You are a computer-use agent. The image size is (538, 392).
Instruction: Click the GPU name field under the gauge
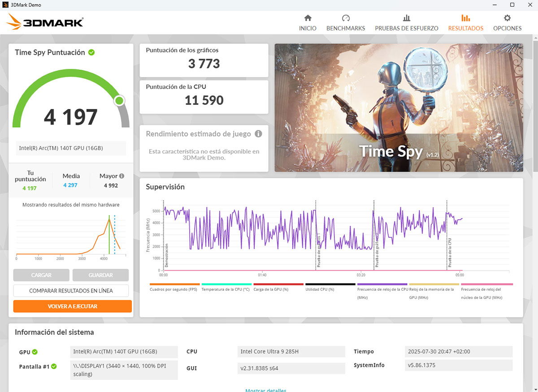[x=71, y=148]
